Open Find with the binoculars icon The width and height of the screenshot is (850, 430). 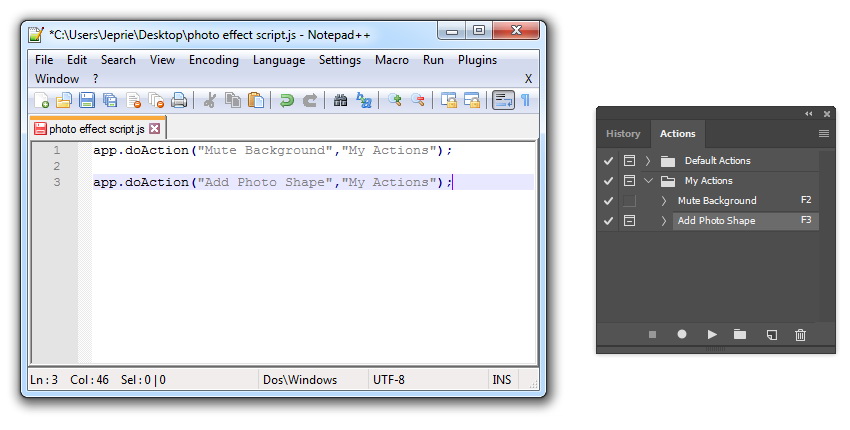340,100
